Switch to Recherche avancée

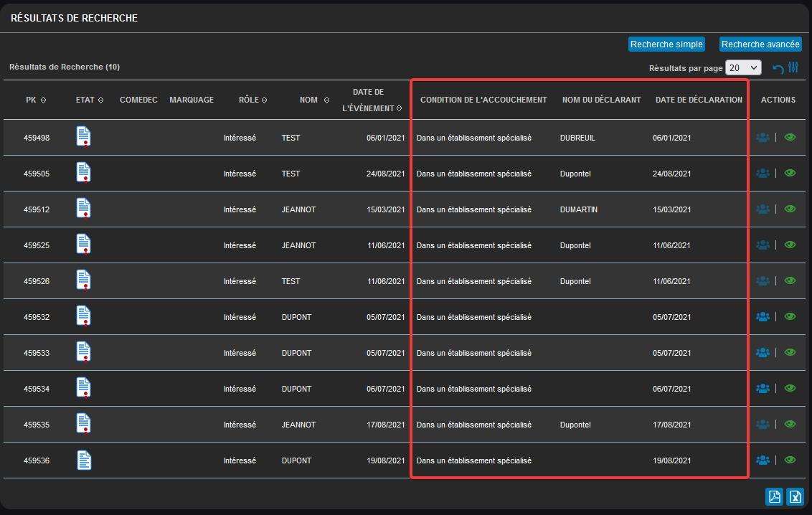[760, 44]
